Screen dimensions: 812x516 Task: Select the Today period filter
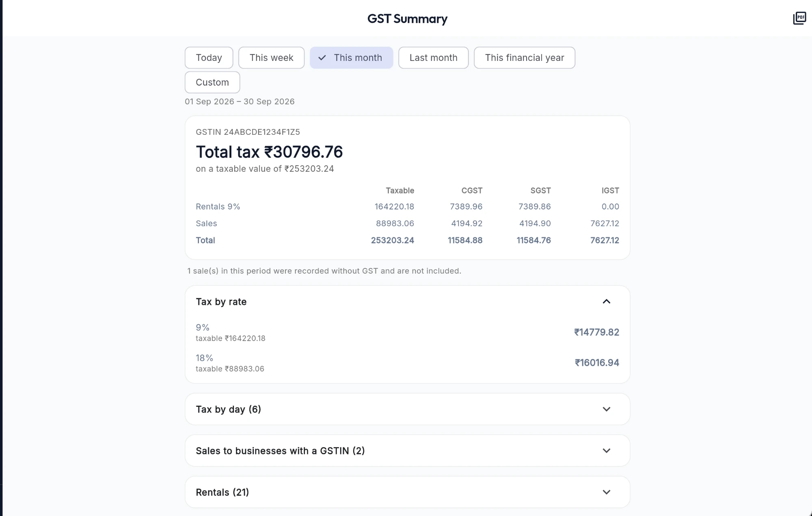(x=209, y=58)
